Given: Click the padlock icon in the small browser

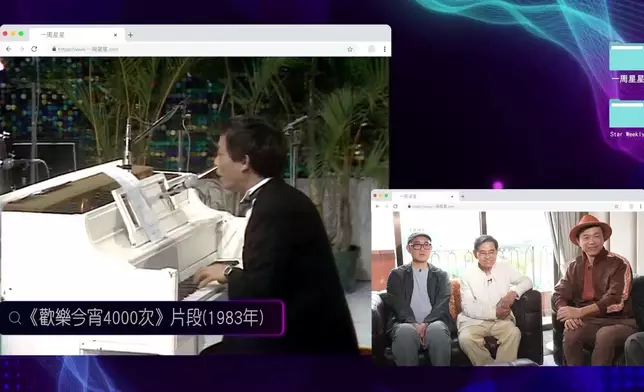Looking at the screenshot, I should tap(409, 206).
